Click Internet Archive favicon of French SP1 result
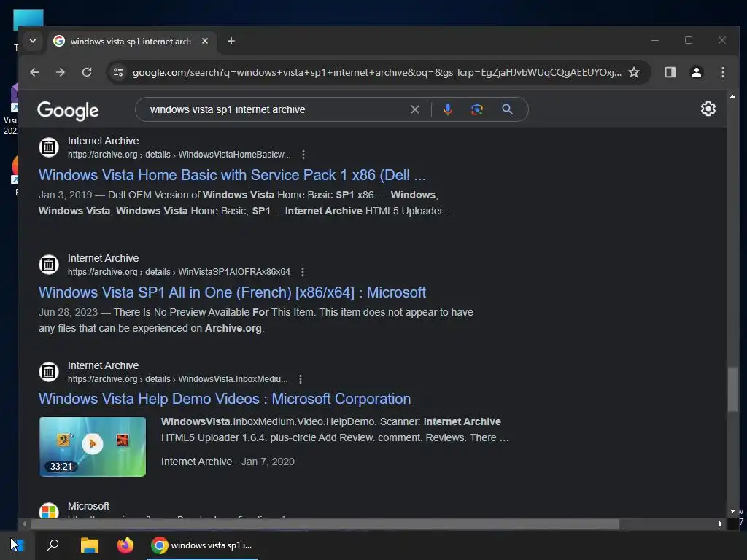Image resolution: width=747 pixels, height=560 pixels. (49, 264)
